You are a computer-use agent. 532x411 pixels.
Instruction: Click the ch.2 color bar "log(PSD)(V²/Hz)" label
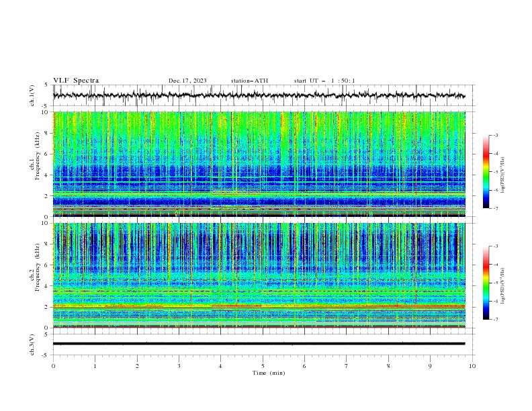(503, 286)
